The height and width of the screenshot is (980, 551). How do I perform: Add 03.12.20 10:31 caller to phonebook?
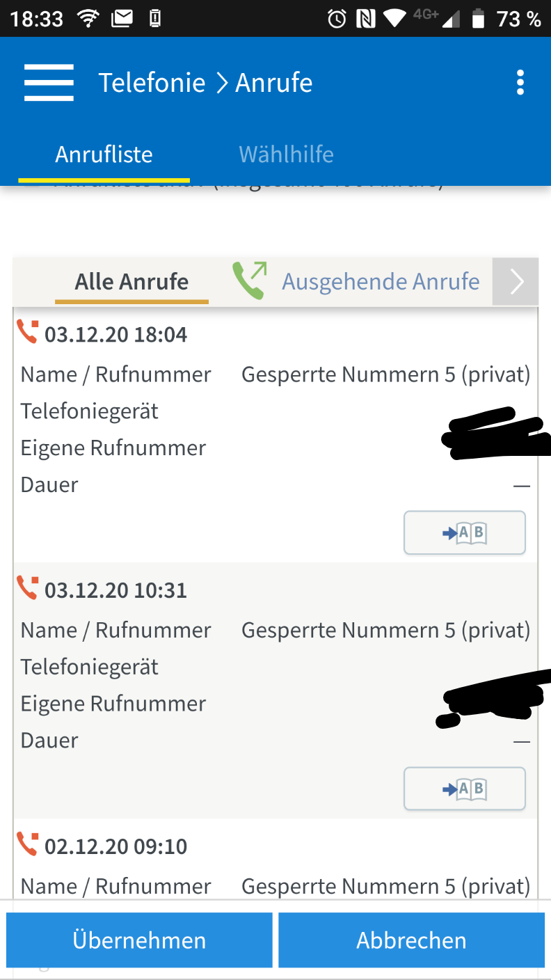point(464,789)
